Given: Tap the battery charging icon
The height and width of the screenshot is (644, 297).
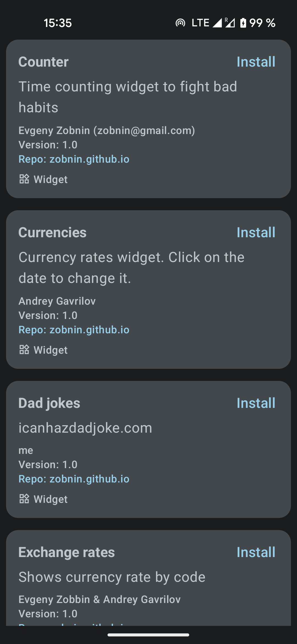Looking at the screenshot, I should pos(243,23).
